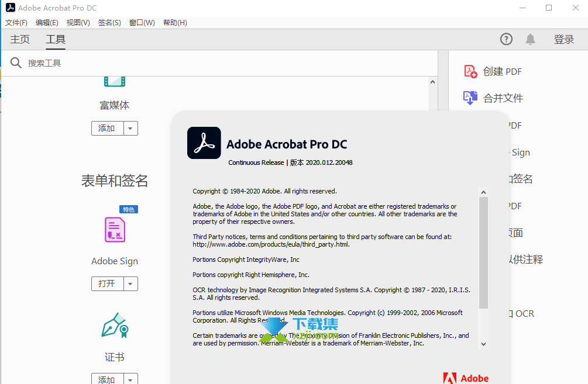Expand the dropdown arrow beside 证书 添加
Screen dimensions: 588x384
click(x=130, y=379)
